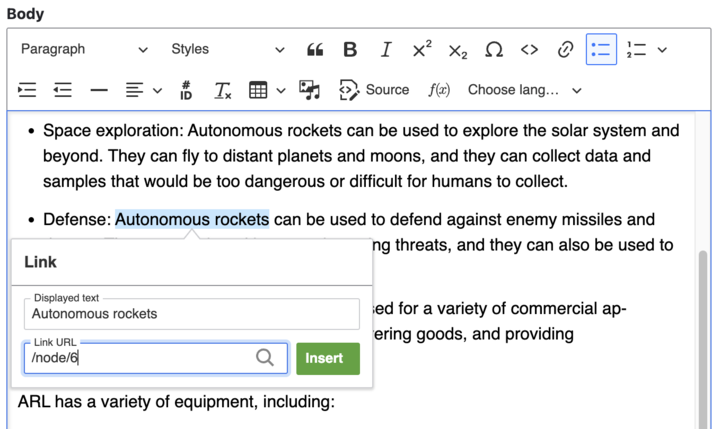Viewport: 720px width, 429px height.
Task: Open the Styles dropdown
Action: (x=228, y=49)
